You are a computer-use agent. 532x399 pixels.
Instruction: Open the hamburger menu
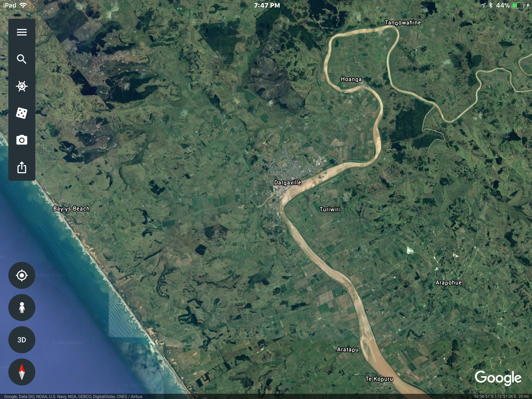click(x=22, y=32)
